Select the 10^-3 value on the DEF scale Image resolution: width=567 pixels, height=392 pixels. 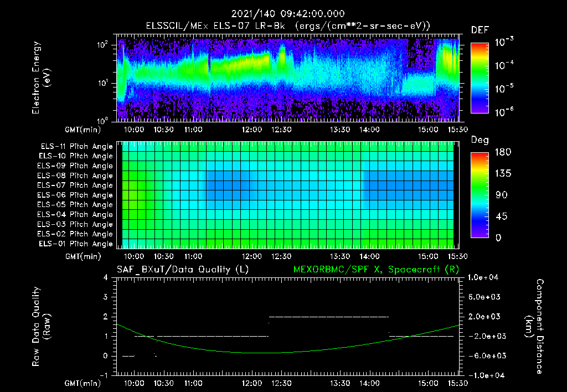504,42
